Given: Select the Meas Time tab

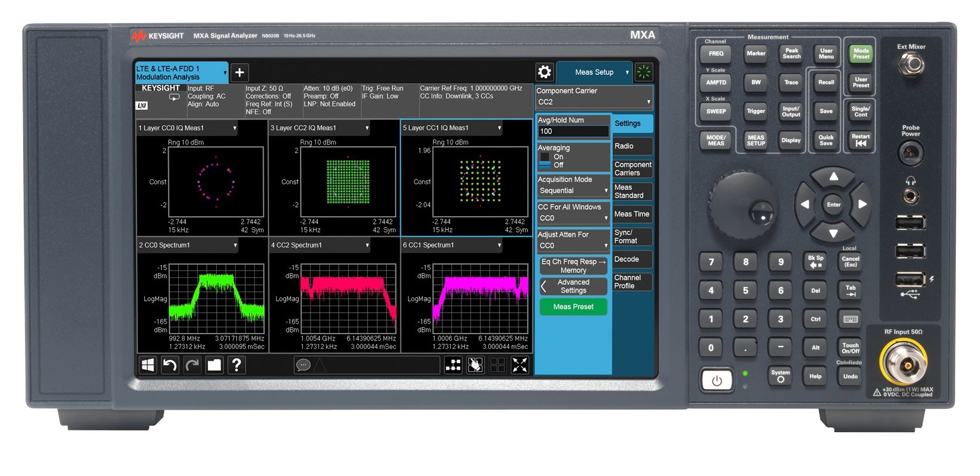Looking at the screenshot, I should (x=633, y=214).
